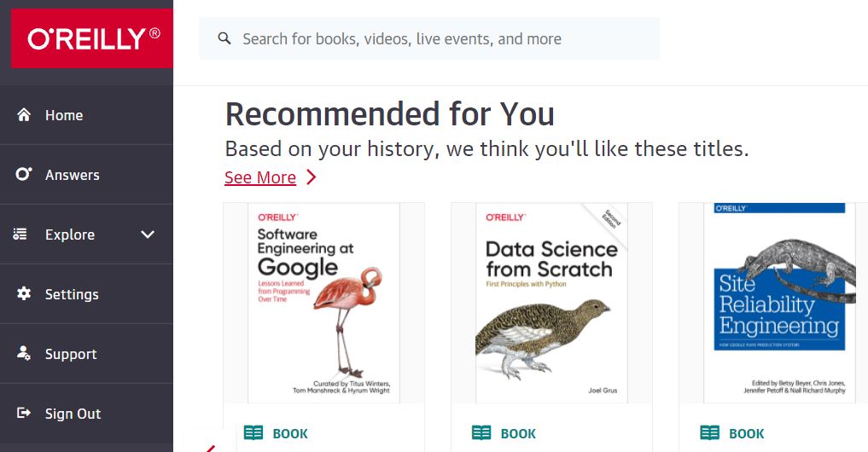This screenshot has height=452, width=868.
Task: Click the Support person icon
Action: (x=24, y=354)
